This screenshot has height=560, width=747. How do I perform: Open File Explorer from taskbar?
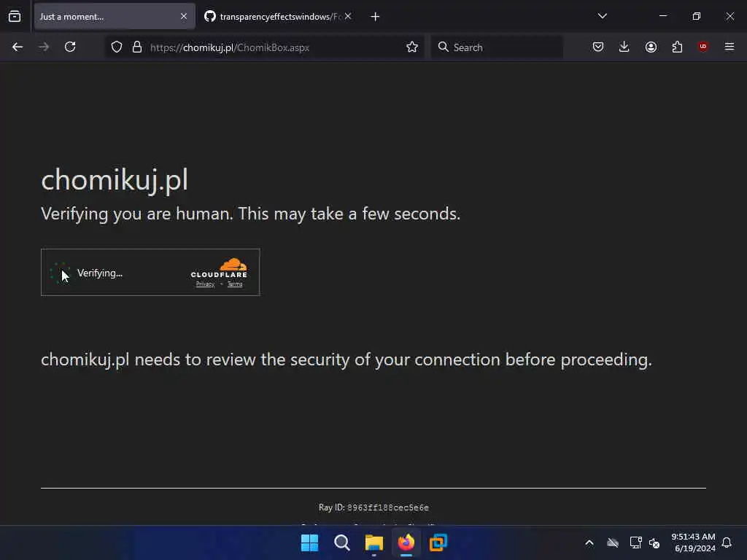(x=374, y=542)
